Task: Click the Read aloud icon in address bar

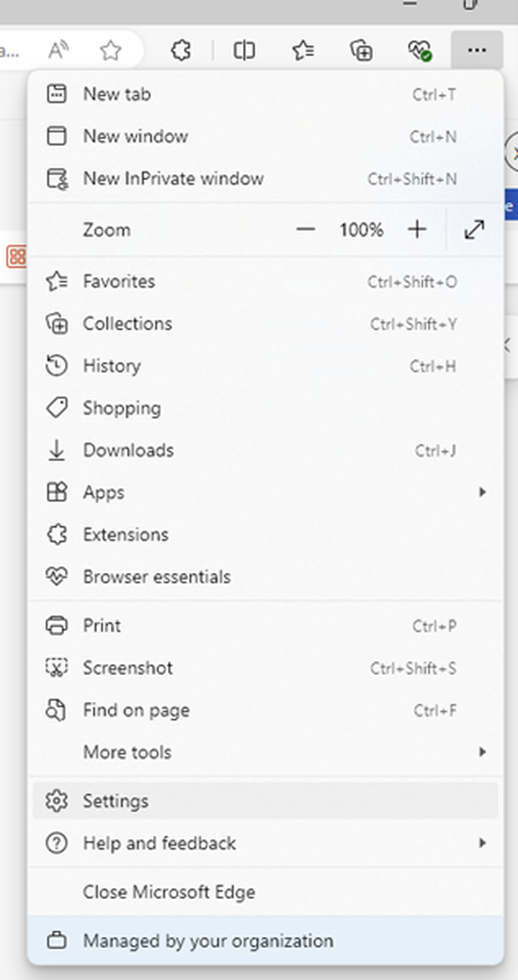Action: click(59, 50)
